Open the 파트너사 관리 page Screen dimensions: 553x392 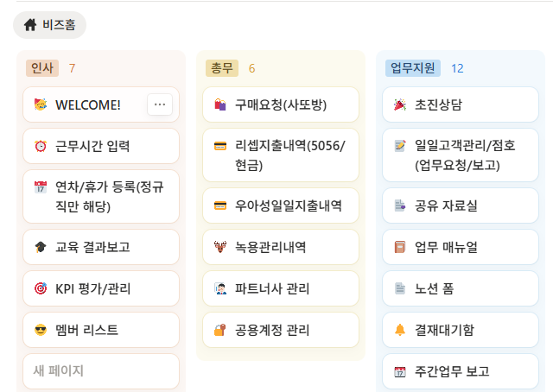click(x=273, y=288)
